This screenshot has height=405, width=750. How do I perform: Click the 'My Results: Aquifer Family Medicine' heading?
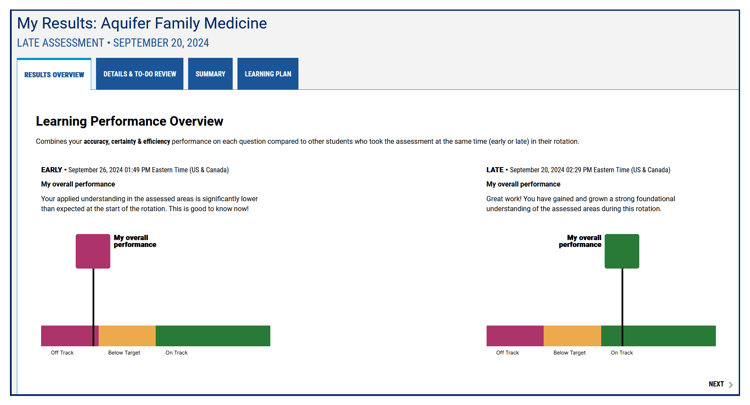coord(142,23)
